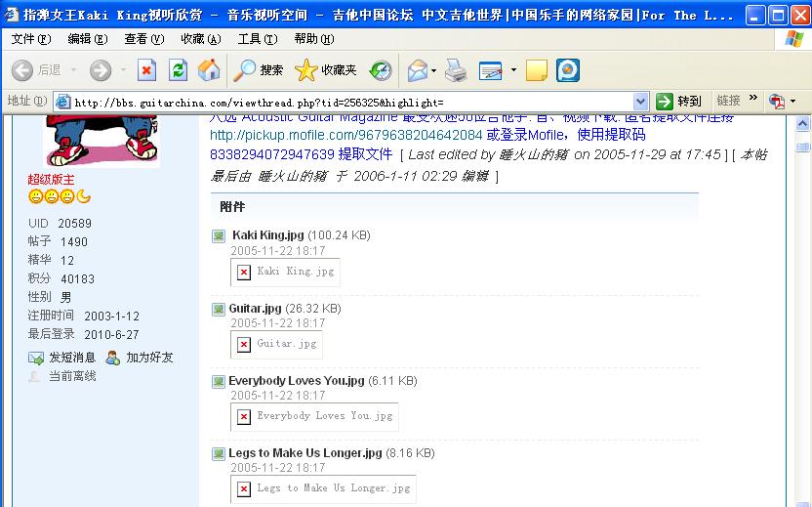Click the yellow note toolbar icon
The height and width of the screenshot is (507, 812).
click(x=536, y=70)
